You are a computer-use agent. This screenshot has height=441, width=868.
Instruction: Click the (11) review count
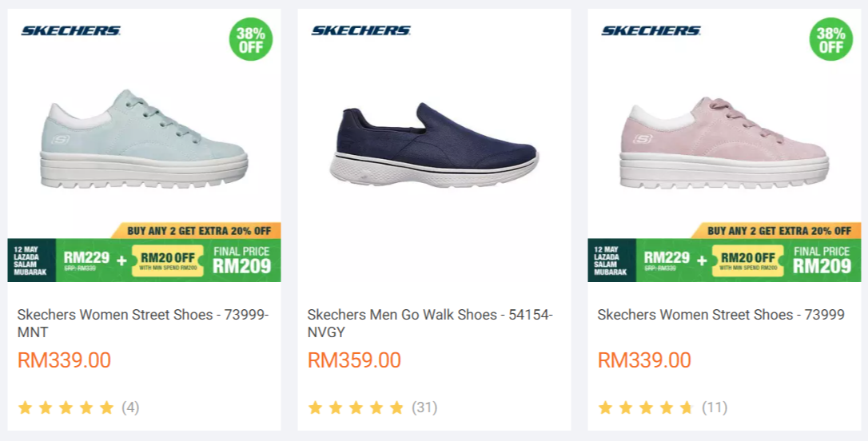[715, 407]
